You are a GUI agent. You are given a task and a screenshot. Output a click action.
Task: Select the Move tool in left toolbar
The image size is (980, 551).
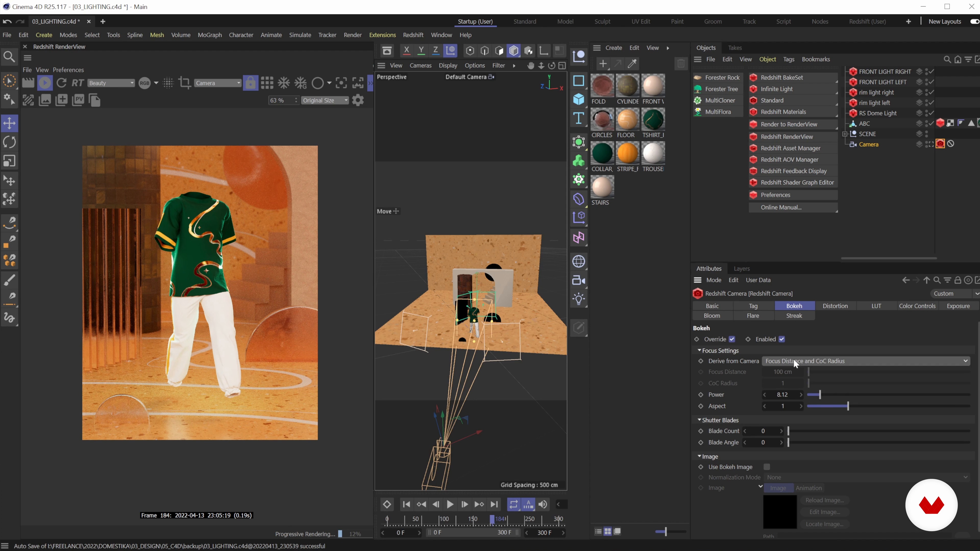point(9,123)
